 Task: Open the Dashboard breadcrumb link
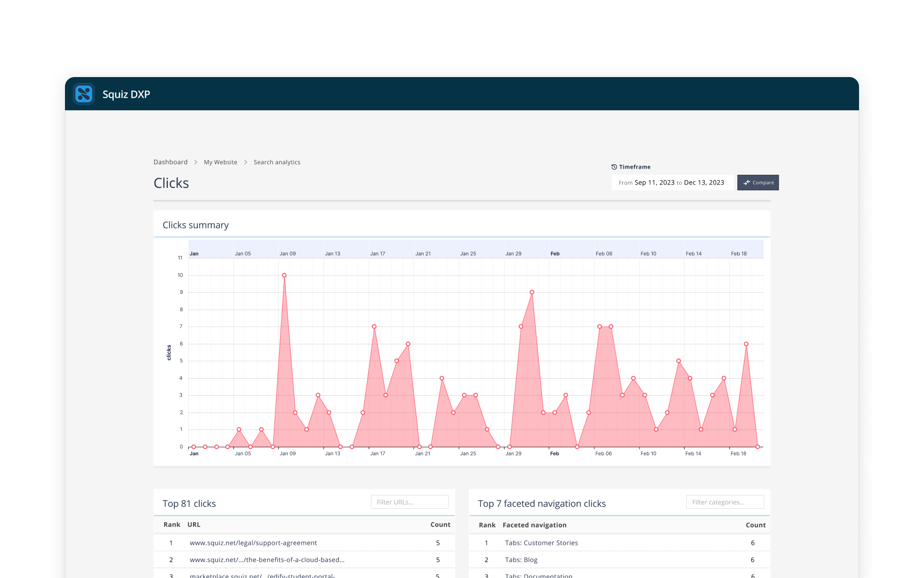pos(170,162)
